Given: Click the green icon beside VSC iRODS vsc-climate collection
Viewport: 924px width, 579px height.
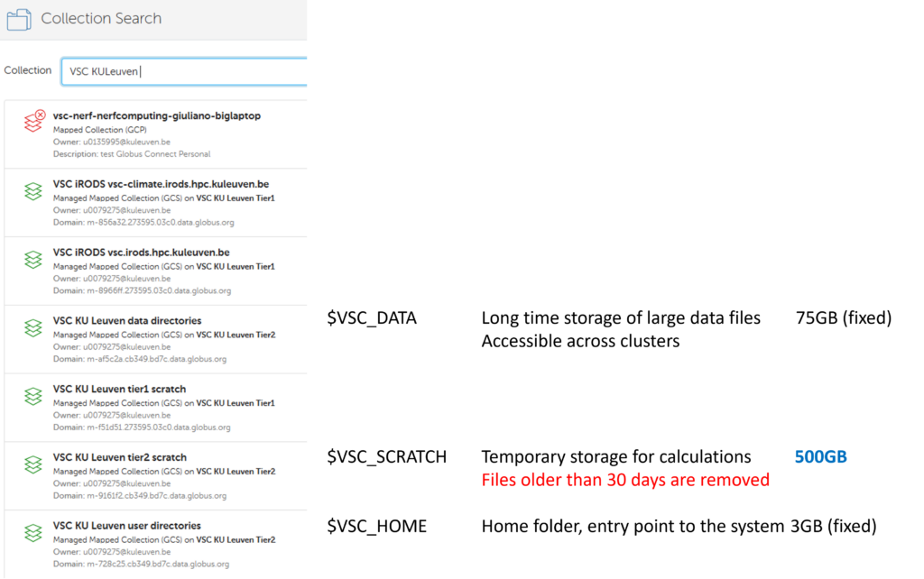Looking at the screenshot, I should click(x=33, y=190).
